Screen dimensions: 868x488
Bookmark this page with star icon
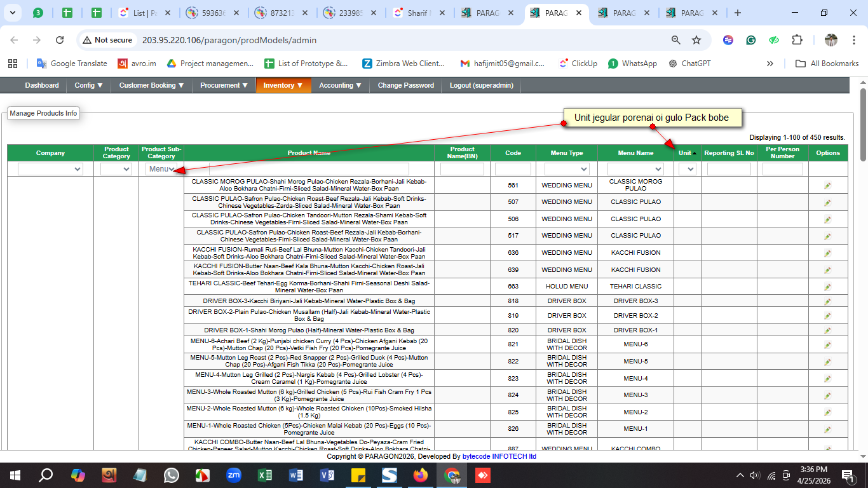pos(696,40)
